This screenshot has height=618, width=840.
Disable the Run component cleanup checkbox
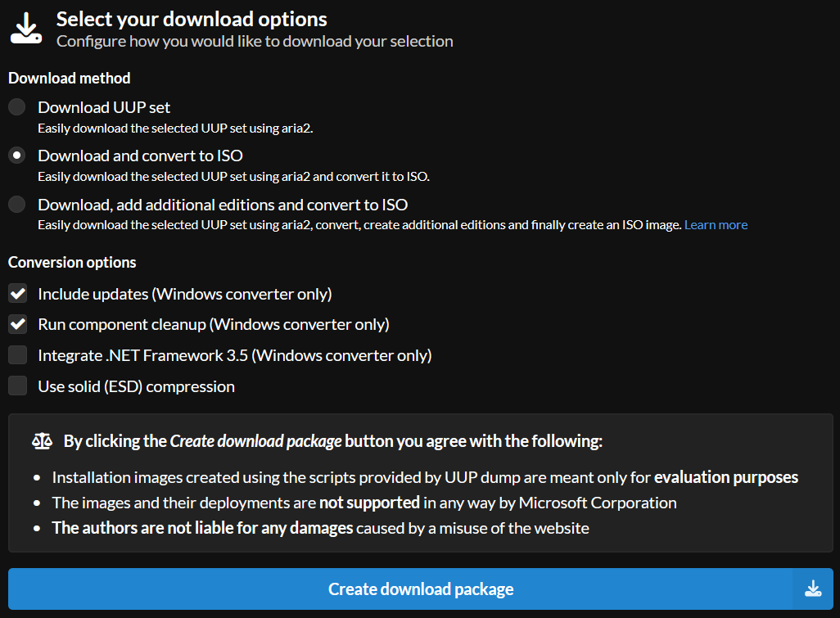(18, 325)
